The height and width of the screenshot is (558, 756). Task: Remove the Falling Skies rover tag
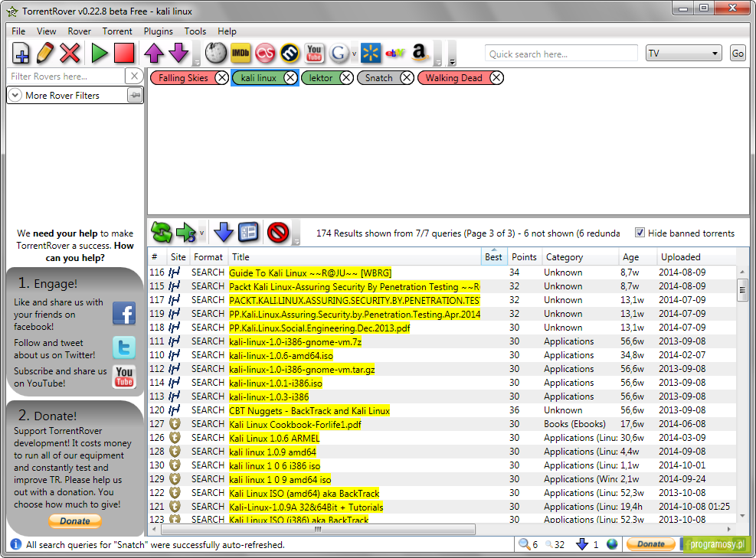click(222, 77)
